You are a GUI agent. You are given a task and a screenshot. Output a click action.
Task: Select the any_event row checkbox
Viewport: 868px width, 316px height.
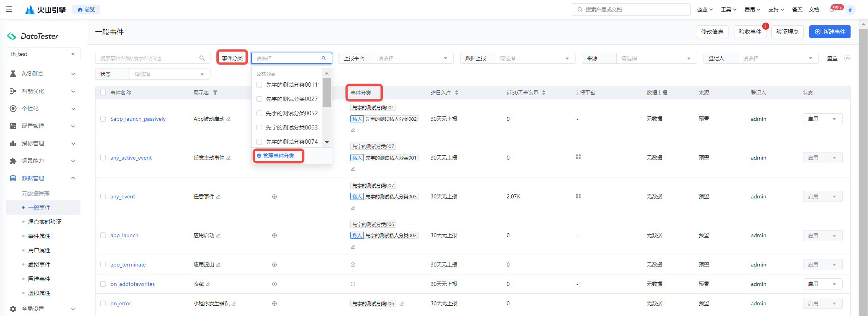pos(103,196)
